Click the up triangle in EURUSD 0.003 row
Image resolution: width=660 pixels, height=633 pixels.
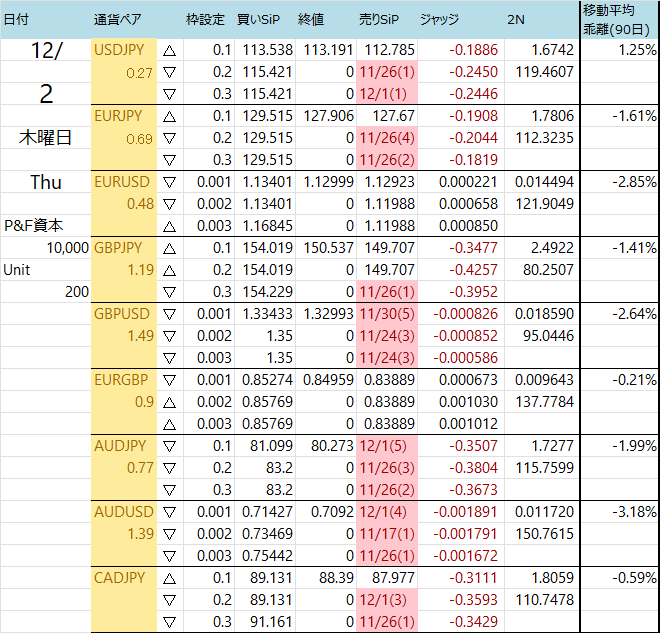tap(169, 227)
